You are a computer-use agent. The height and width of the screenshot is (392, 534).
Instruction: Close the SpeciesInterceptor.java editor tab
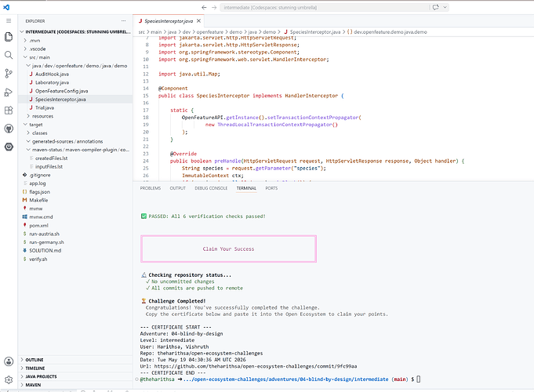(198, 20)
